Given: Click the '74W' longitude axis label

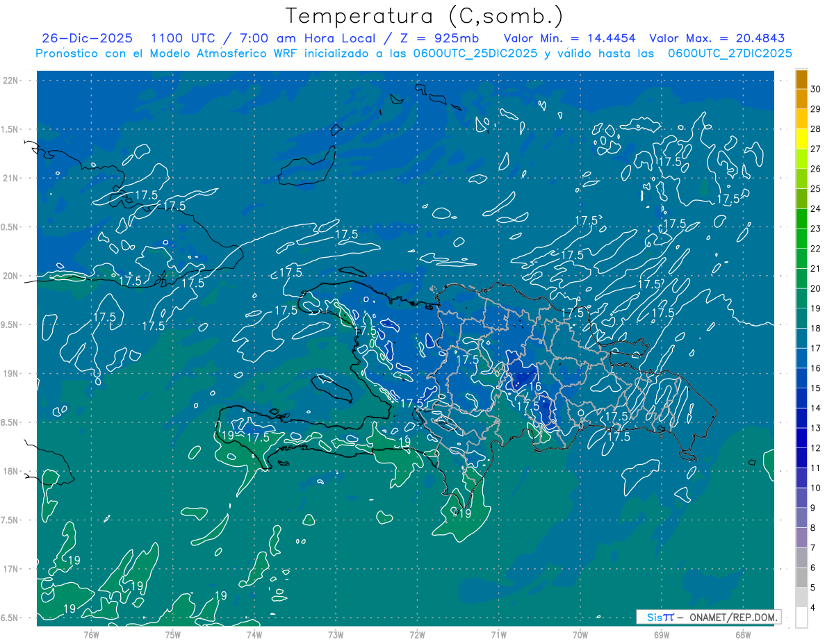Looking at the screenshot, I should (x=254, y=634).
